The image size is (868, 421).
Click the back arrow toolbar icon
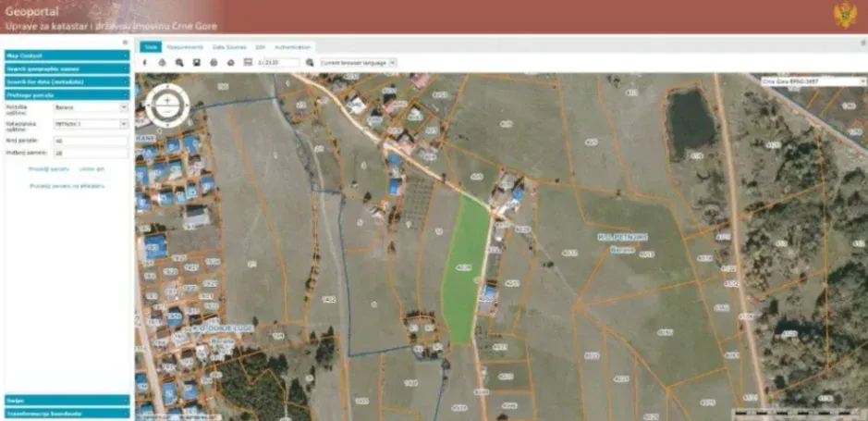click(x=145, y=63)
